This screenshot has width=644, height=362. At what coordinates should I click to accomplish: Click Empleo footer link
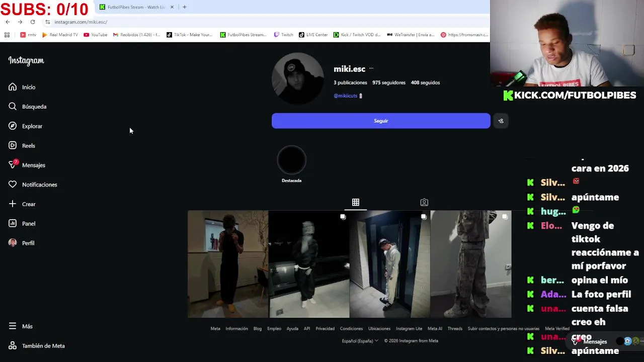(274, 329)
